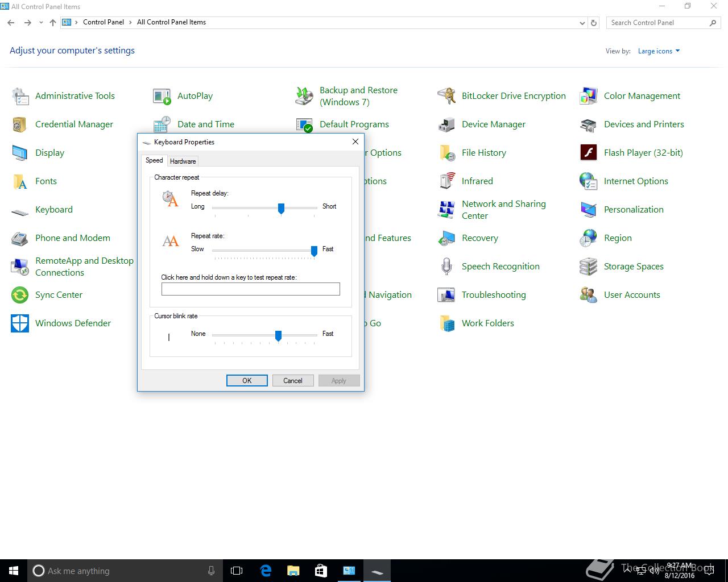
Task: Click OK in Keyboard Properties
Action: (x=247, y=381)
